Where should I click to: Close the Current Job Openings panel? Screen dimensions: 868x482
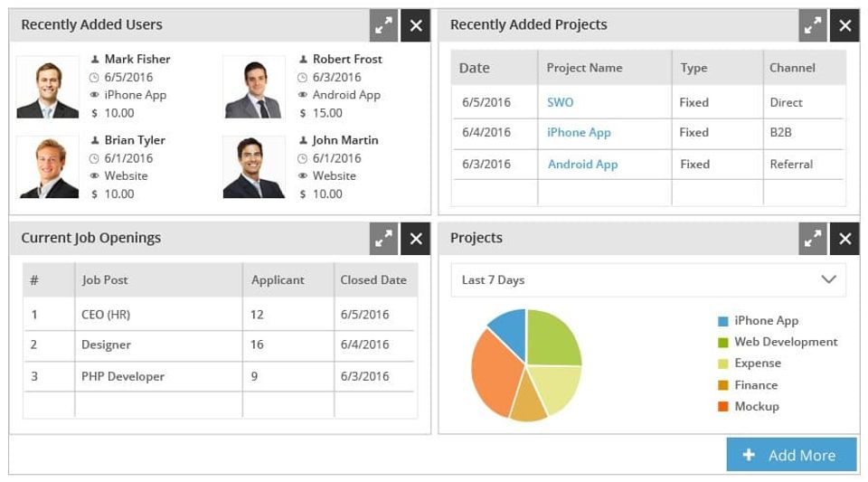[x=416, y=239]
